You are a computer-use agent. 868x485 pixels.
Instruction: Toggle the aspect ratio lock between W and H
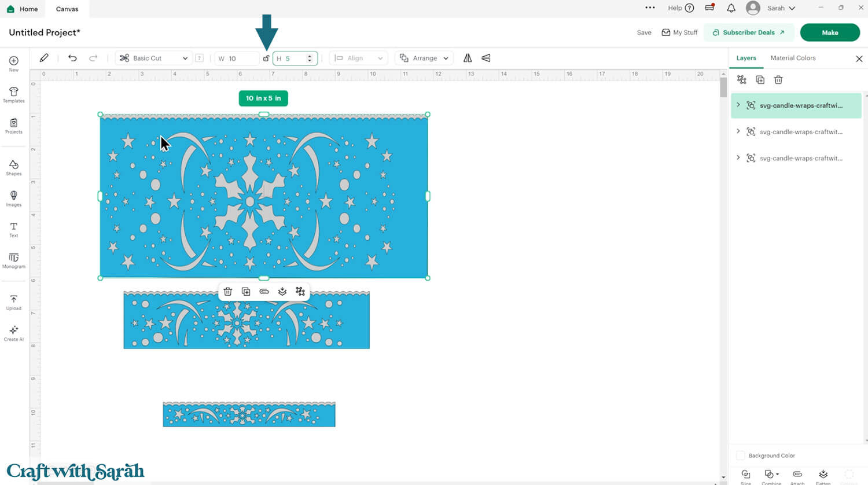(266, 58)
